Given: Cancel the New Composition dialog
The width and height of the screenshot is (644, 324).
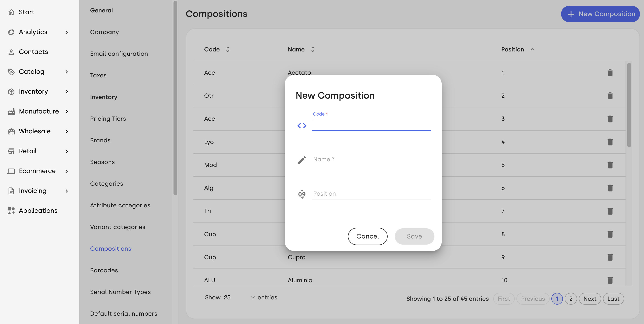Looking at the screenshot, I should click(x=368, y=236).
